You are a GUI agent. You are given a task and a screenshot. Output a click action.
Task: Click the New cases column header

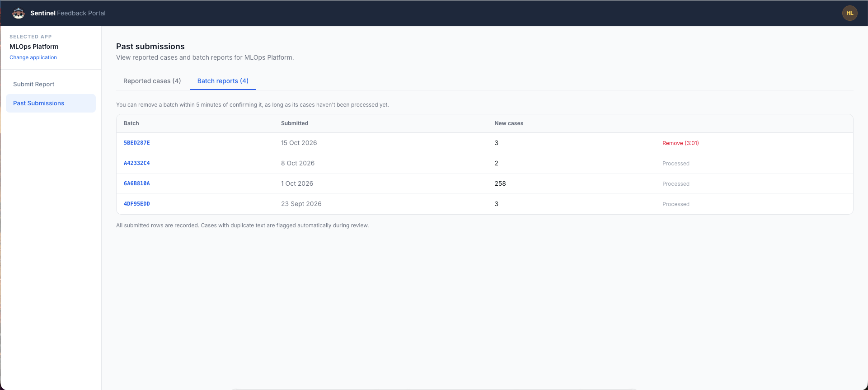[509, 123]
